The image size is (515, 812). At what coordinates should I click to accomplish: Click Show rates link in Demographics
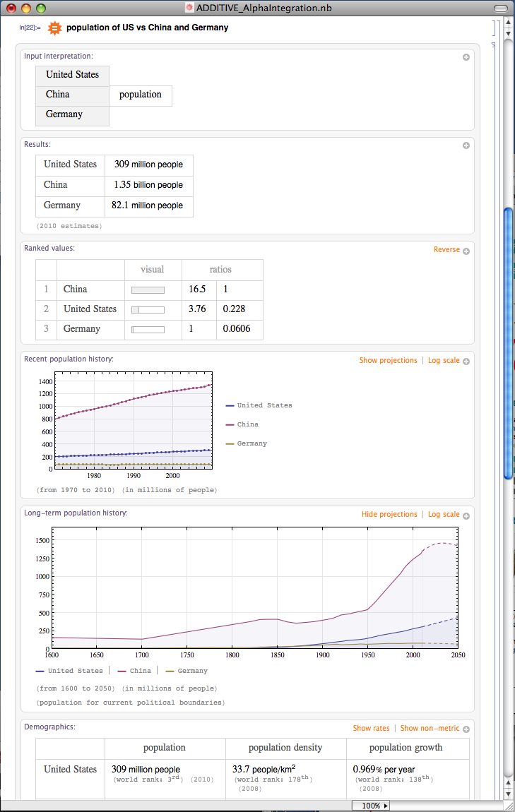371,729
